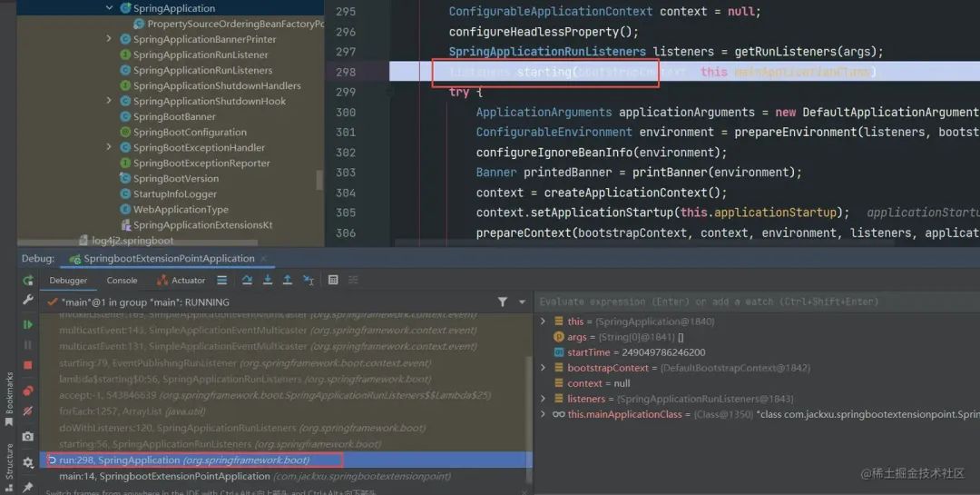980x495 pixels.
Task: Expand the bootstrapContext variable node
Action: pos(543,368)
